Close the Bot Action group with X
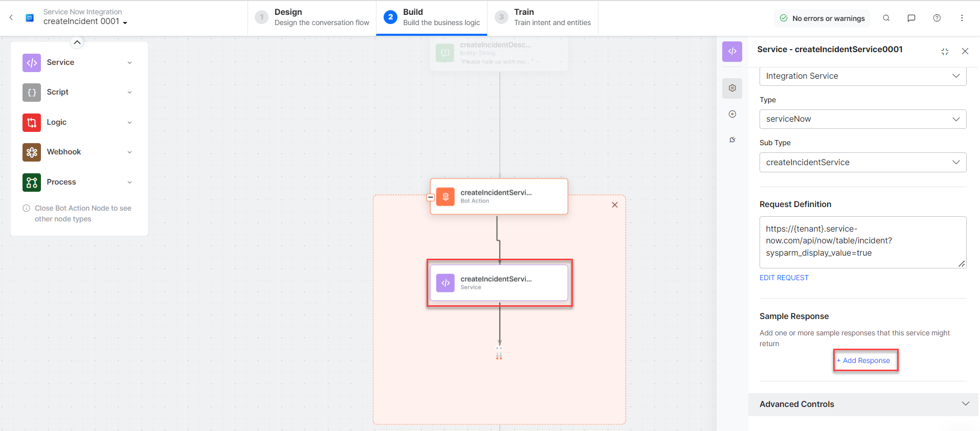The image size is (980, 431). [x=615, y=205]
